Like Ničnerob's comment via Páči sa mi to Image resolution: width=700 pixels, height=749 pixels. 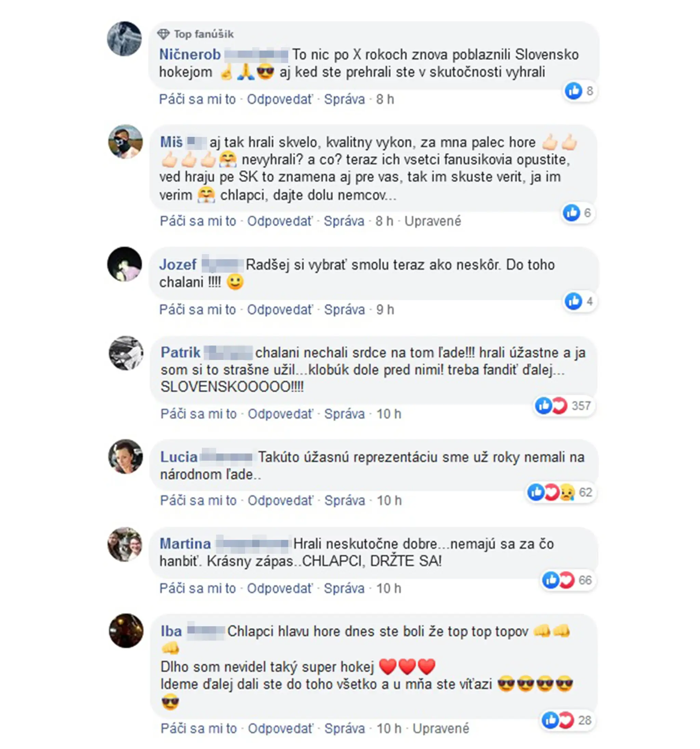pyautogui.click(x=197, y=99)
